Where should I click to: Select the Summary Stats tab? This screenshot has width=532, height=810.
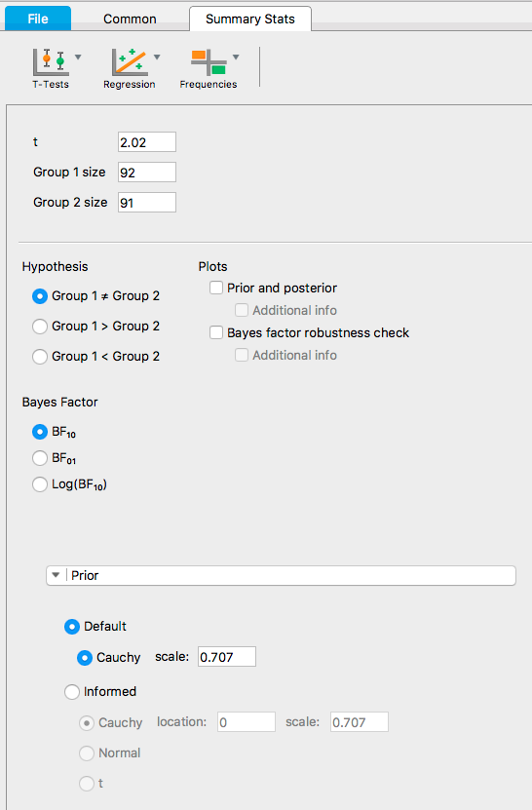pyautogui.click(x=250, y=19)
